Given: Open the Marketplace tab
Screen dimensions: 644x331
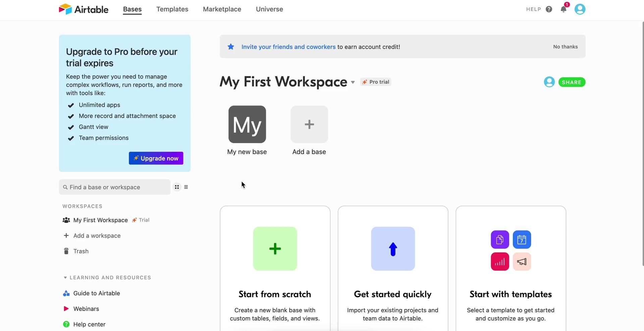Looking at the screenshot, I should (222, 9).
